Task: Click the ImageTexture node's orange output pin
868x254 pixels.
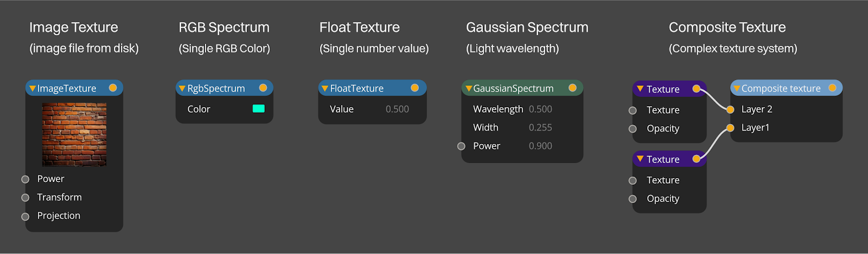Action: (x=113, y=88)
